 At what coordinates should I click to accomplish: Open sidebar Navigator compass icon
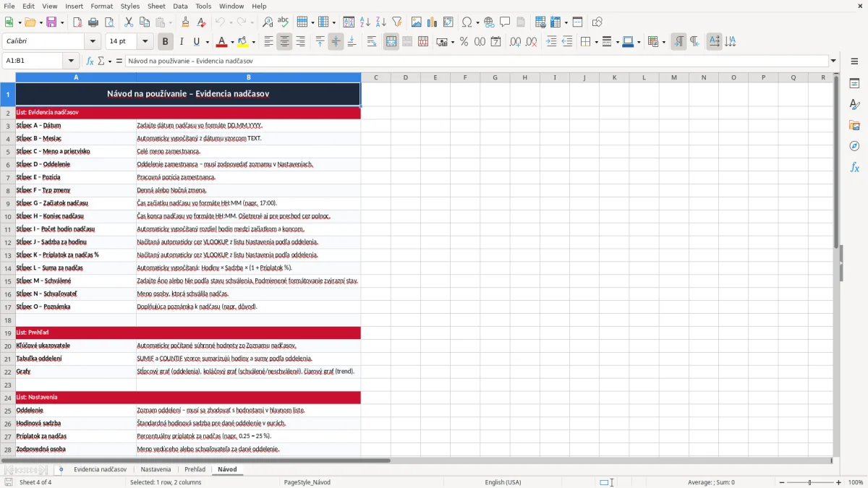tap(854, 146)
